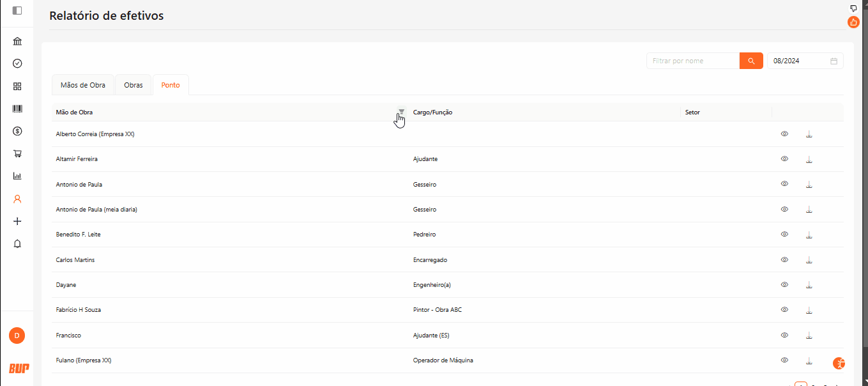Select the barcode sidebar icon
868x386 pixels.
pos(17,109)
